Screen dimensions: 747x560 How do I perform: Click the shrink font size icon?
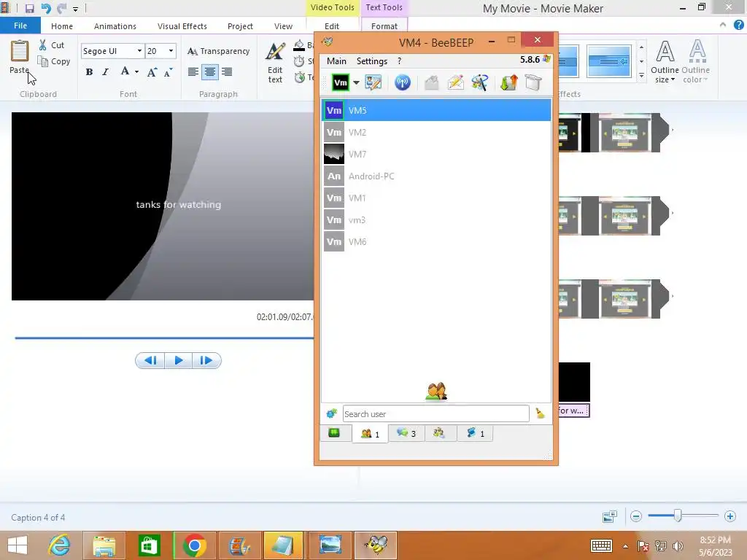coord(169,72)
